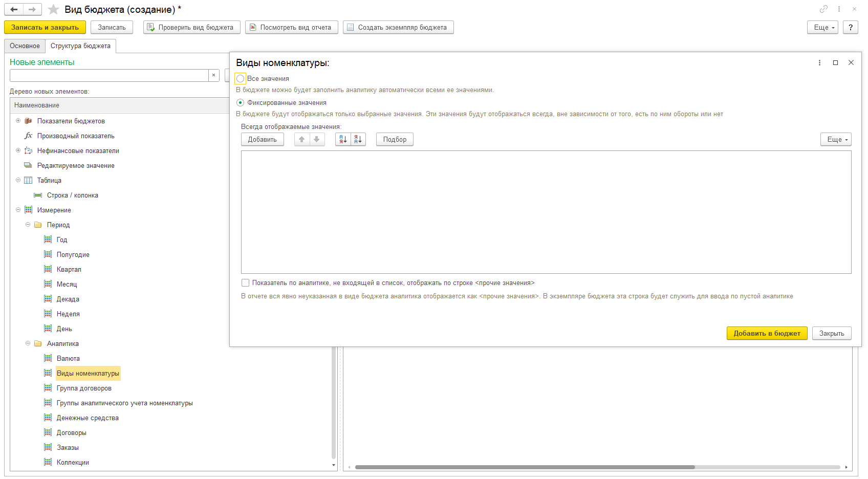Click 'Добавить в бюджет' button
This screenshot has height=479, width=868.
tap(767, 333)
